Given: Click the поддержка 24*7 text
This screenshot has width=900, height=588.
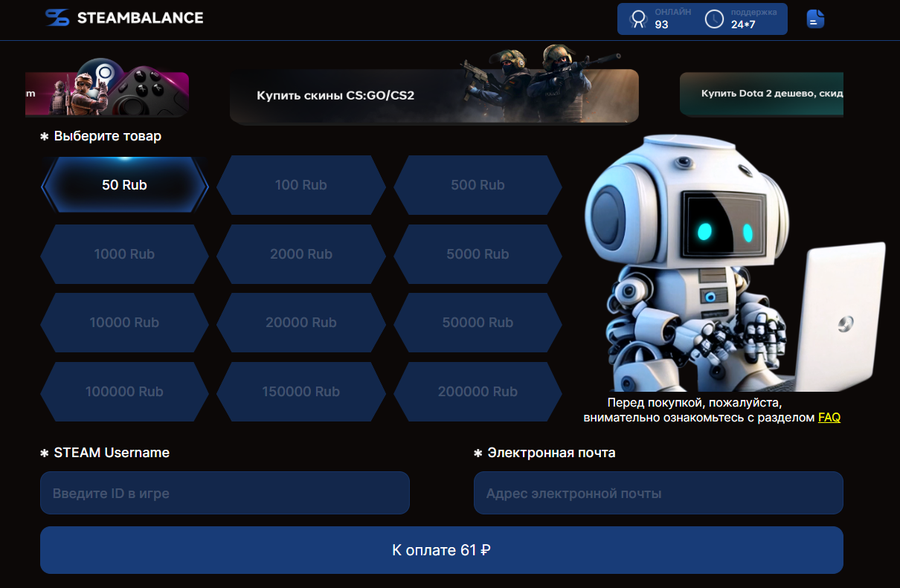Looking at the screenshot, I should [754, 19].
